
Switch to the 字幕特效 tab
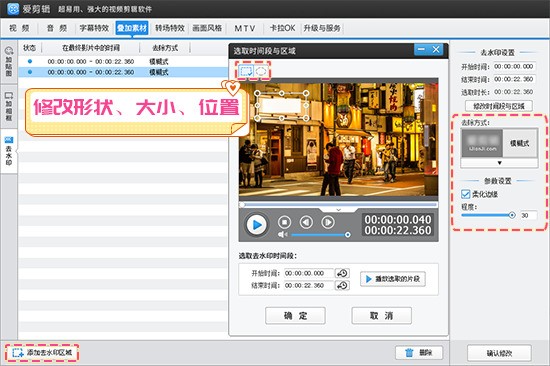(94, 28)
